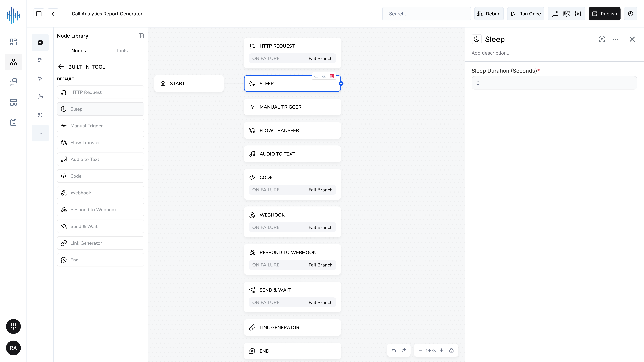
Task: Select Send & Wait in Node Library
Action: pyautogui.click(x=101, y=226)
